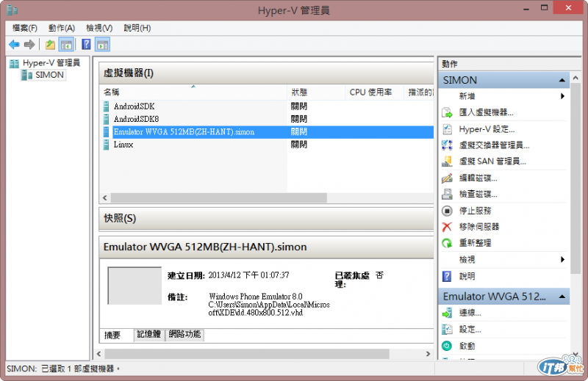588x381 pixels.
Task: Open 虛擬交換器管理員... action
Action: pyautogui.click(x=494, y=145)
